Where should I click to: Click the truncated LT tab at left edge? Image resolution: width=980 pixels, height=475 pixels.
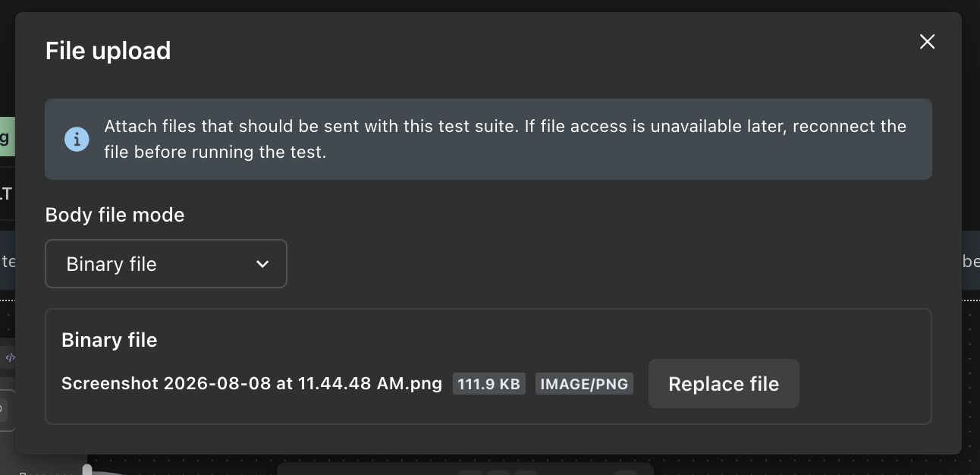pyautogui.click(x=6, y=193)
